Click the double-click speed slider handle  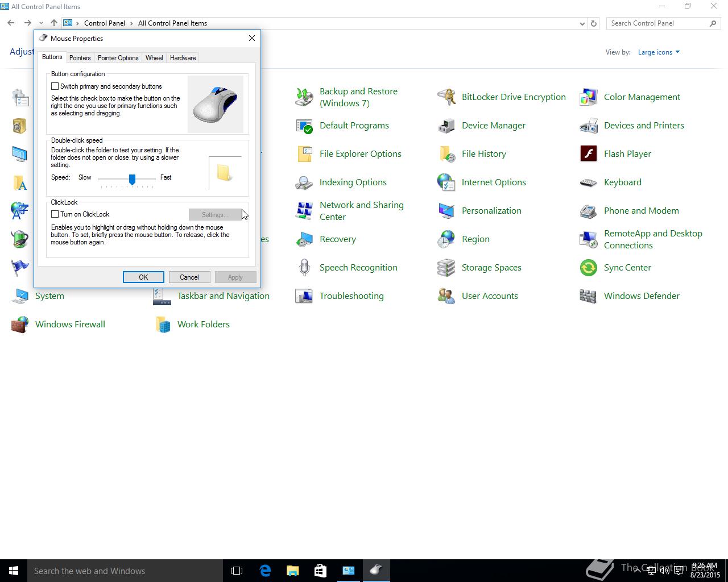coord(132,179)
